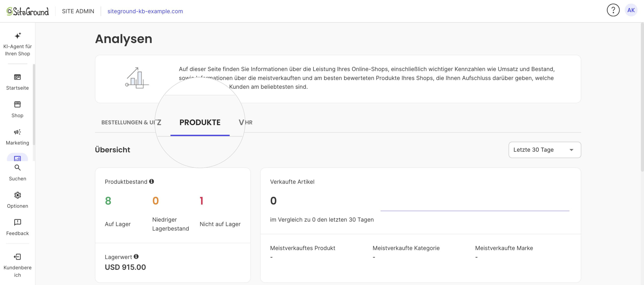The image size is (644, 285).
Task: Click the Suchen magnifier icon
Action: point(17,168)
